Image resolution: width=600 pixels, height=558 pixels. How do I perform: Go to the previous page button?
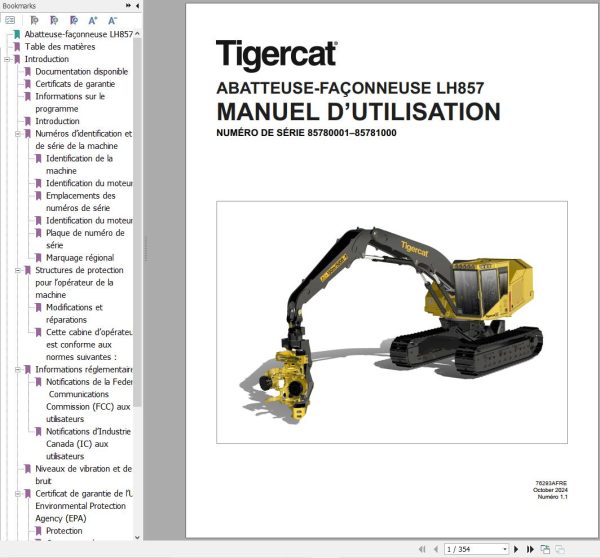click(435, 549)
